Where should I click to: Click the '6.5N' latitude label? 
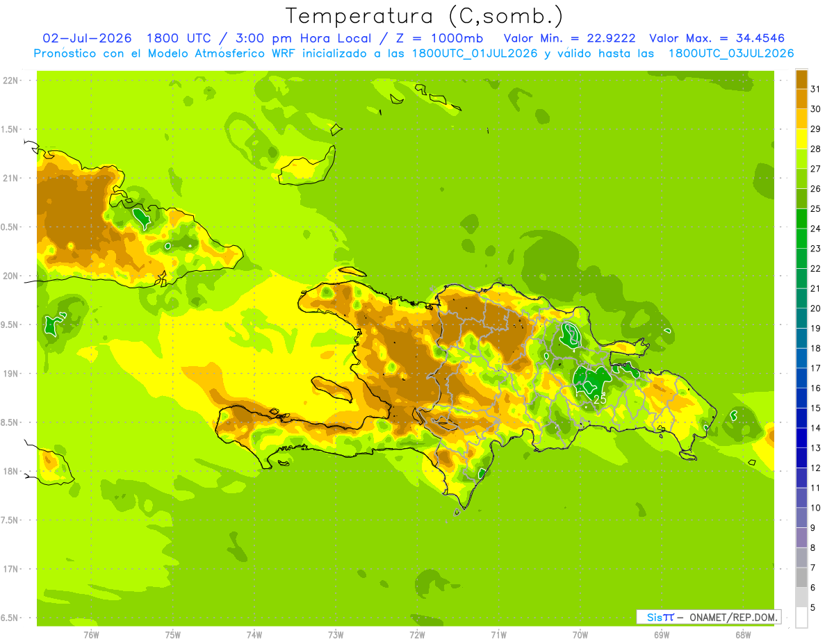coord(10,618)
